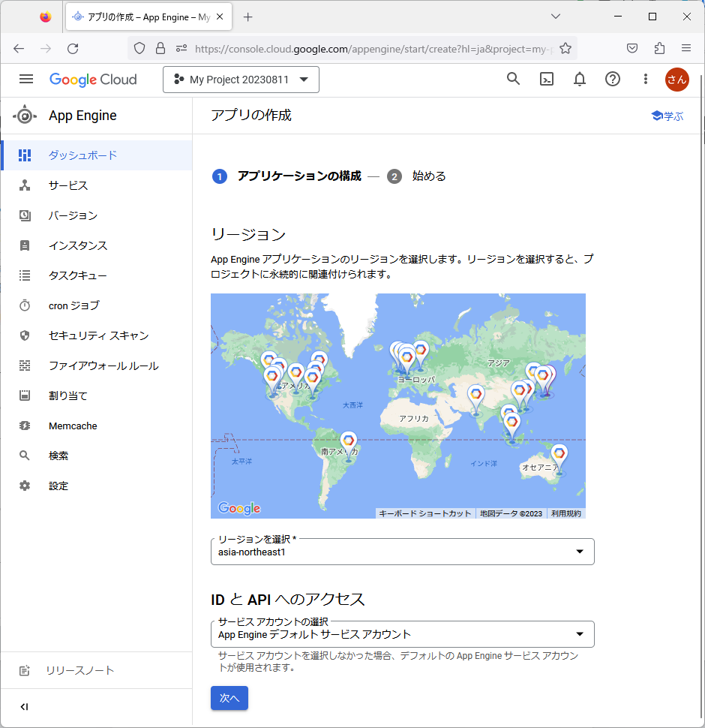705x728 pixels.
Task: Open the account avatar さん
Action: coord(677,80)
